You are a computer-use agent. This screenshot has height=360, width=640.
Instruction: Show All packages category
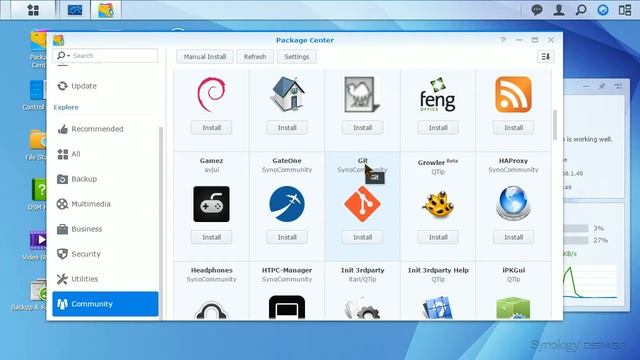pyautogui.click(x=105, y=154)
